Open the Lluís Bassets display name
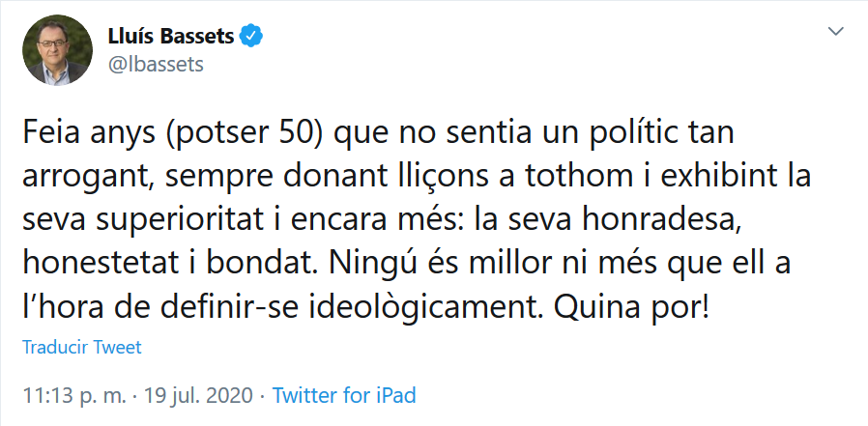This screenshot has height=426, width=868. [x=173, y=38]
